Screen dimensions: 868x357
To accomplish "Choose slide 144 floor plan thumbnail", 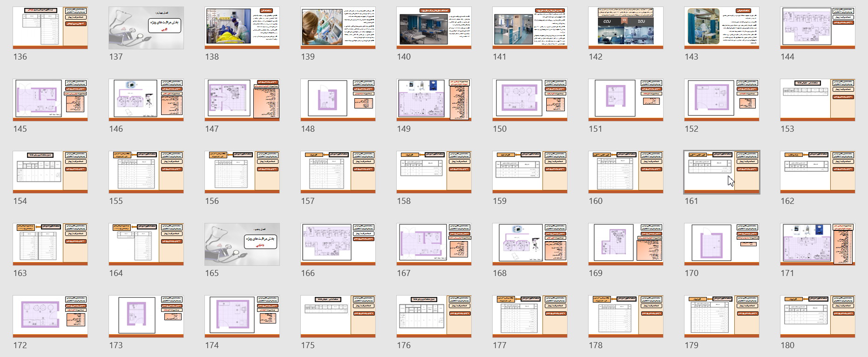I will pyautogui.click(x=818, y=28).
